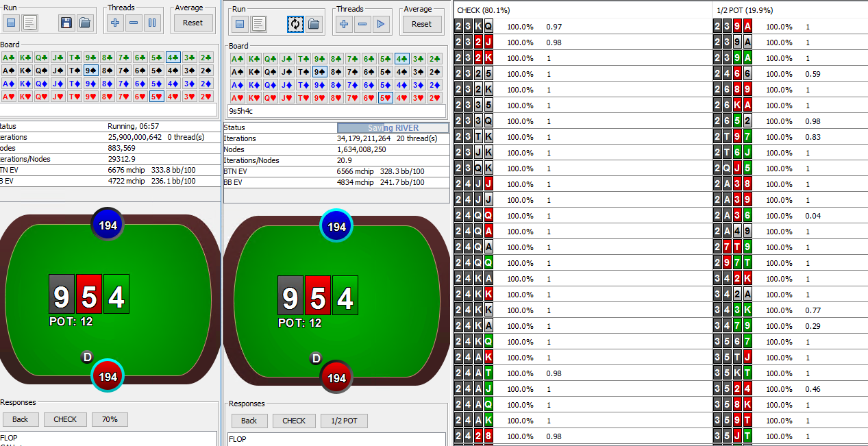The image size is (868, 446).
Task: Add a thread in the left window
Action: coord(114,23)
